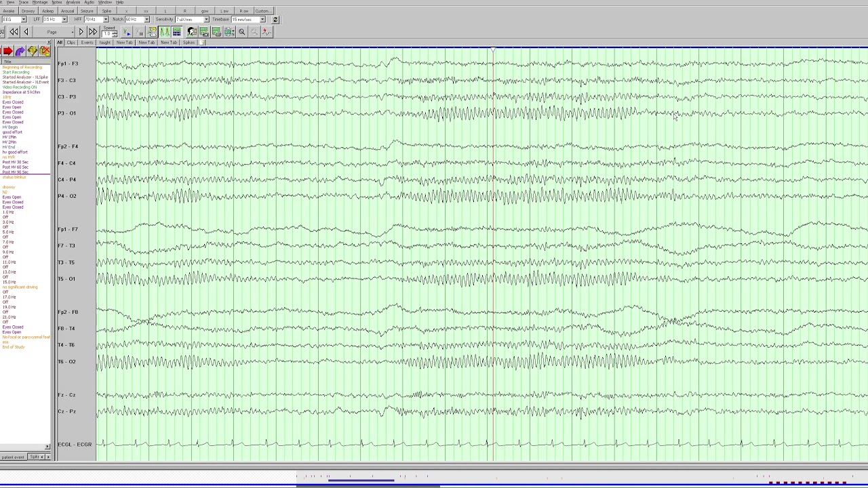Open the View menu
This screenshot has height=488, width=868.
click(x=10, y=3)
